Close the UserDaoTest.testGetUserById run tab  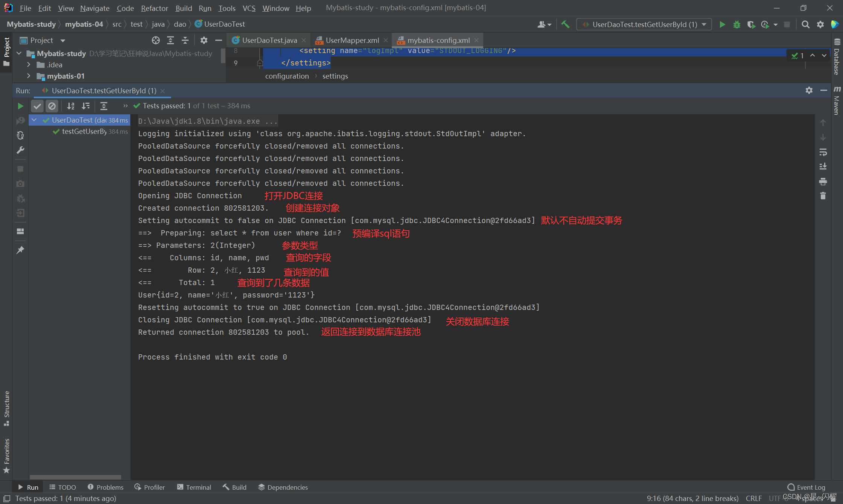click(163, 91)
